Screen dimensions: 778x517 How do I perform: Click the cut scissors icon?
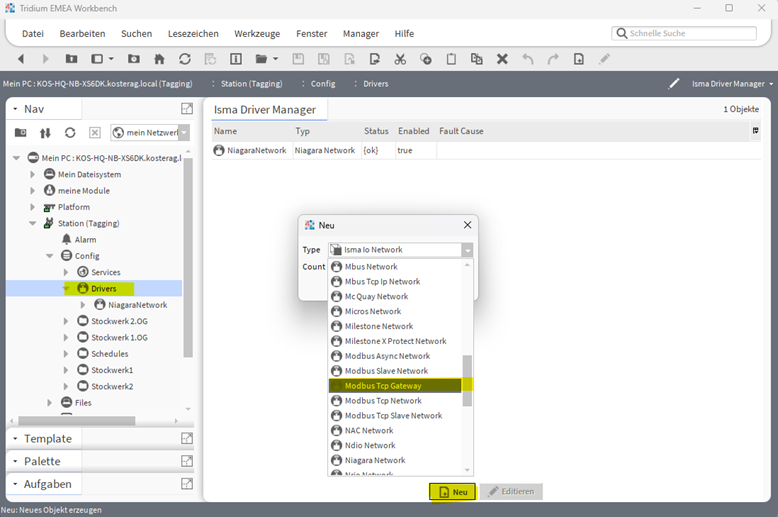click(x=400, y=59)
